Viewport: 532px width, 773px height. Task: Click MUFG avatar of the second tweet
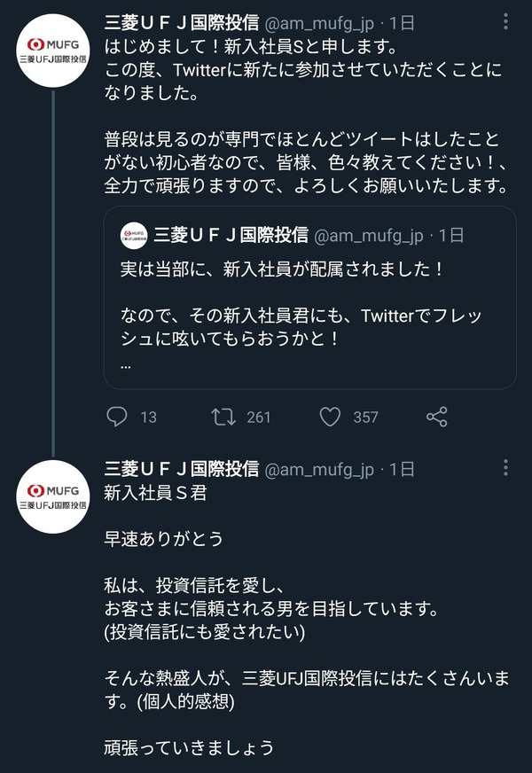pyautogui.click(x=53, y=496)
